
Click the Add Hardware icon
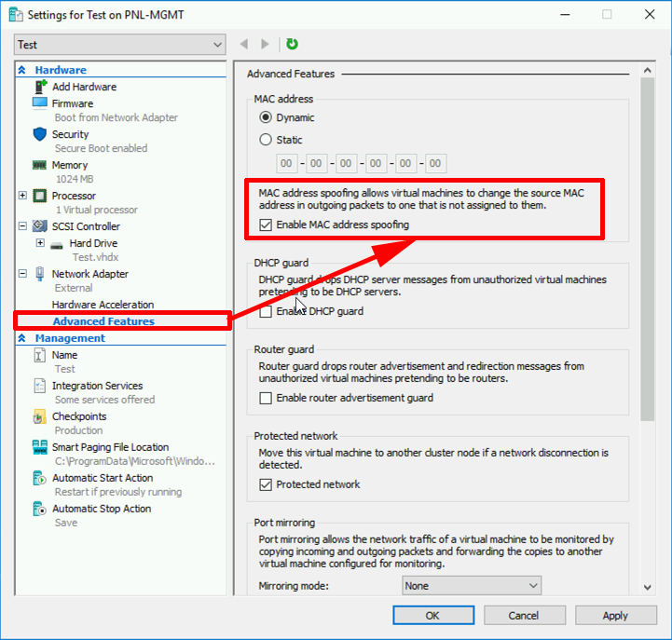tap(40, 87)
